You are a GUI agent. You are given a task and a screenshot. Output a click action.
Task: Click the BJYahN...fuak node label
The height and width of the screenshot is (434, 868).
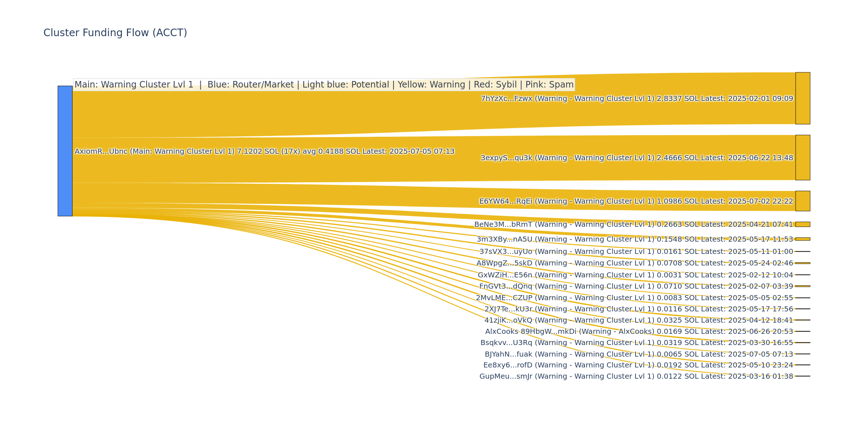pos(639,354)
